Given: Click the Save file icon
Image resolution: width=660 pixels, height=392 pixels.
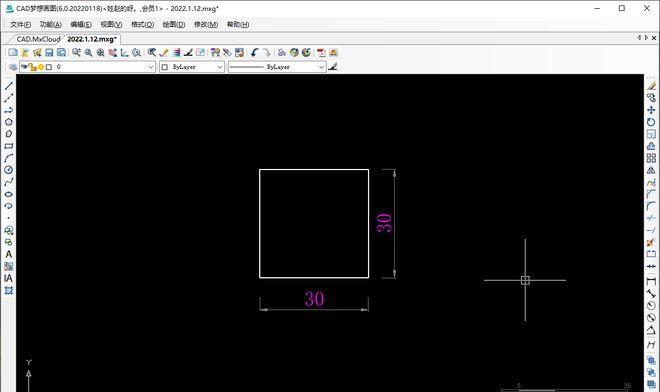Looking at the screenshot, I should coord(49,53).
